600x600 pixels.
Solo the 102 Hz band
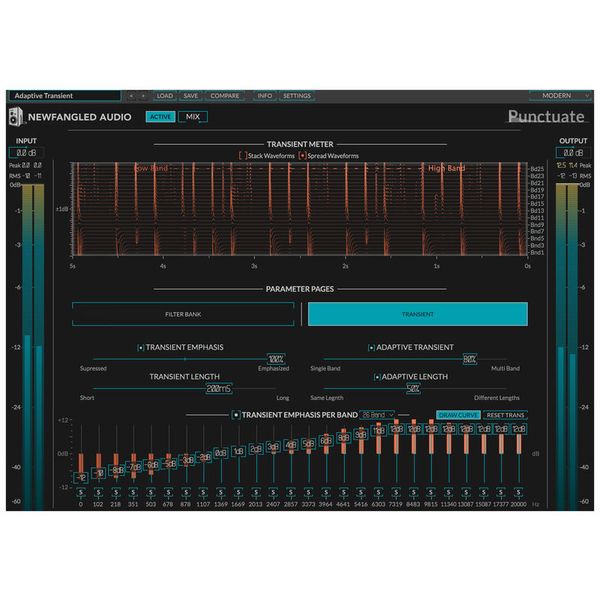(x=98, y=492)
